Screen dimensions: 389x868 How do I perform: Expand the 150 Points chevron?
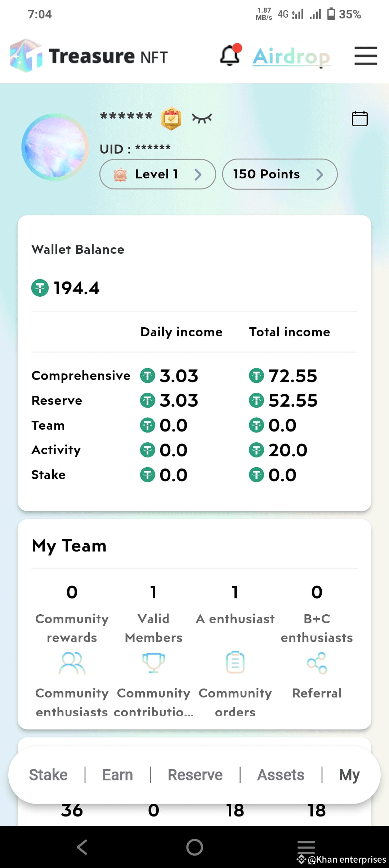319,174
